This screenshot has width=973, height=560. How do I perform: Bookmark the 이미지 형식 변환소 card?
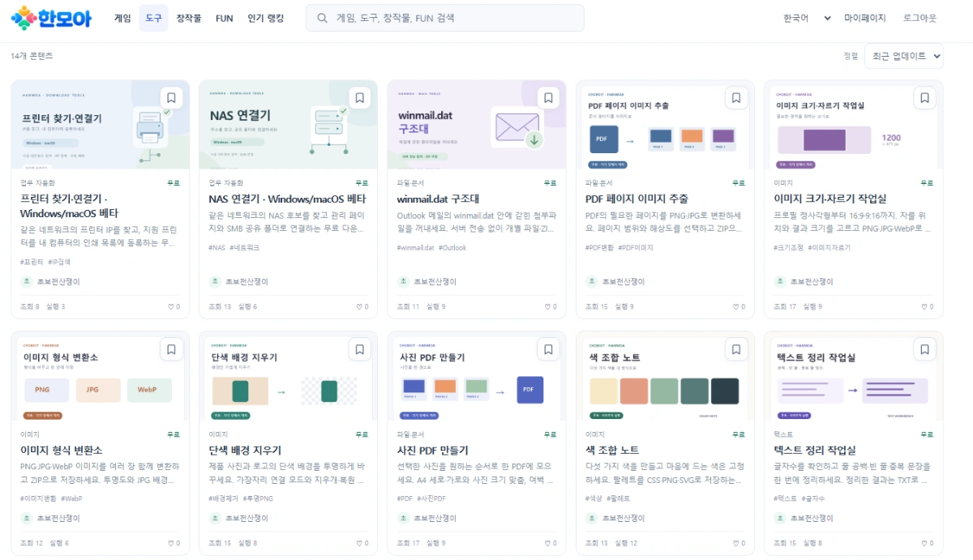point(171,349)
